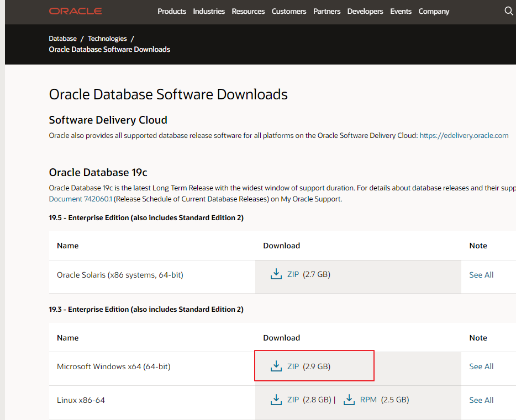516x420 pixels.
Task: Click See All for Microsoft Windows x64
Action: tap(481, 366)
